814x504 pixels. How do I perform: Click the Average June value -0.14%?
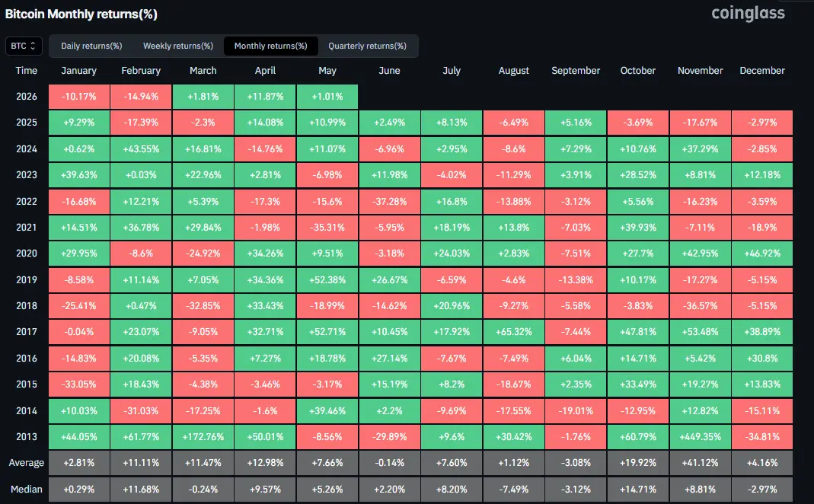click(389, 462)
